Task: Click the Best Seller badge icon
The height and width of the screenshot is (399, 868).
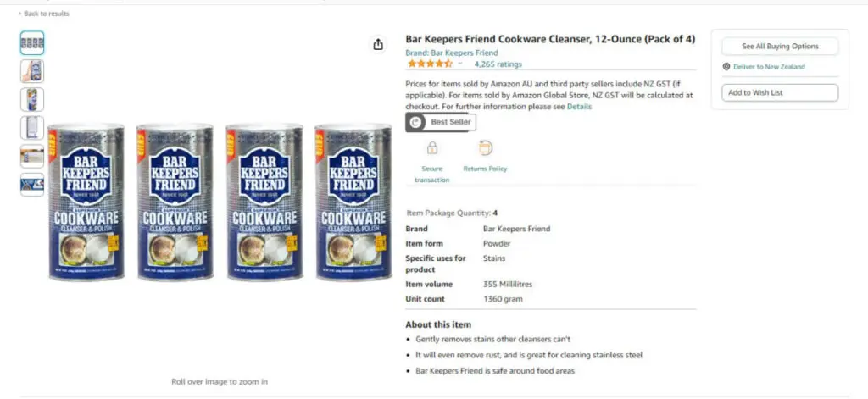Action: 415,122
